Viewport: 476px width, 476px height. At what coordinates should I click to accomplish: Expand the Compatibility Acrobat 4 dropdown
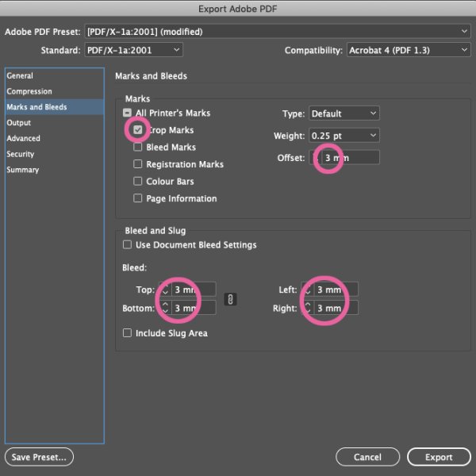coord(409,50)
